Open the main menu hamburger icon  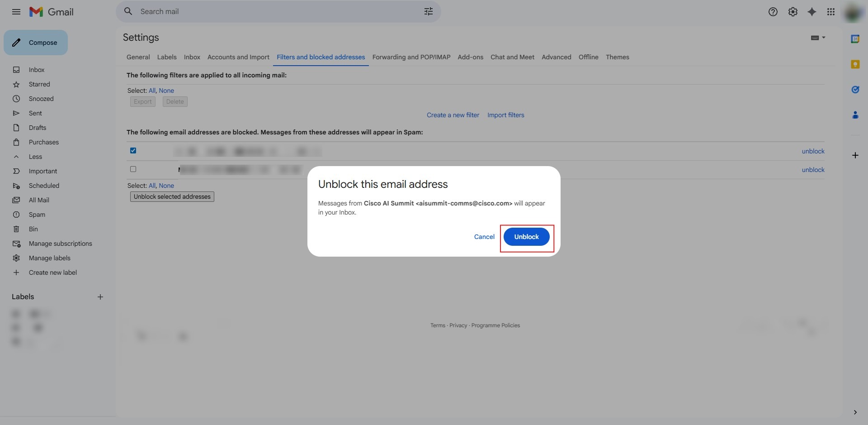(16, 12)
